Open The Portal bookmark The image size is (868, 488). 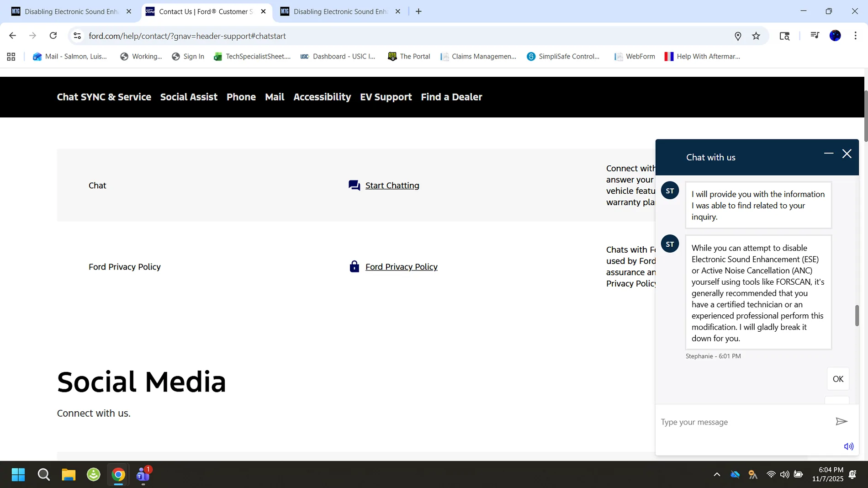[409, 57]
